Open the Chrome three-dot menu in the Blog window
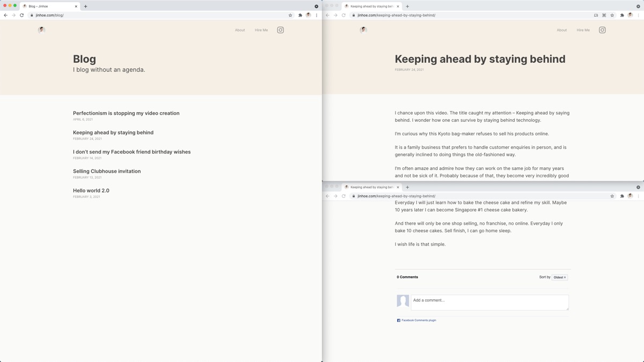The height and width of the screenshot is (362, 644). tap(317, 15)
